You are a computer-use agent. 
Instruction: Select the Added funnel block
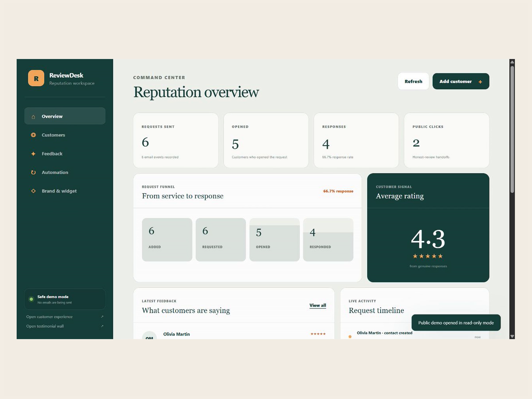[x=167, y=240]
